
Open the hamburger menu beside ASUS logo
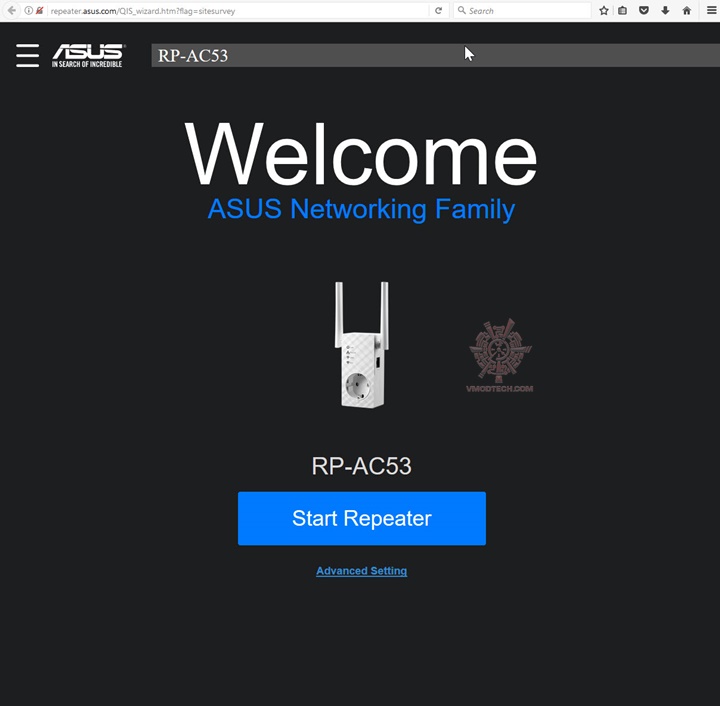point(28,56)
